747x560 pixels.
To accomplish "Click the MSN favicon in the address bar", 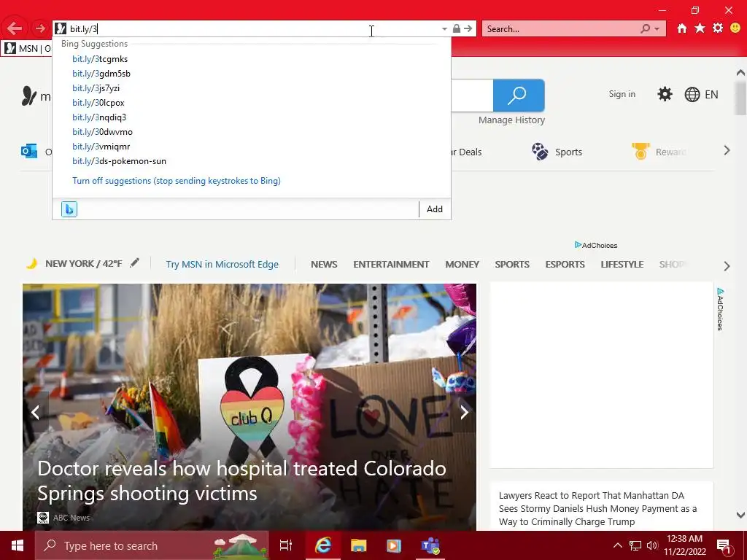I will click(x=61, y=28).
